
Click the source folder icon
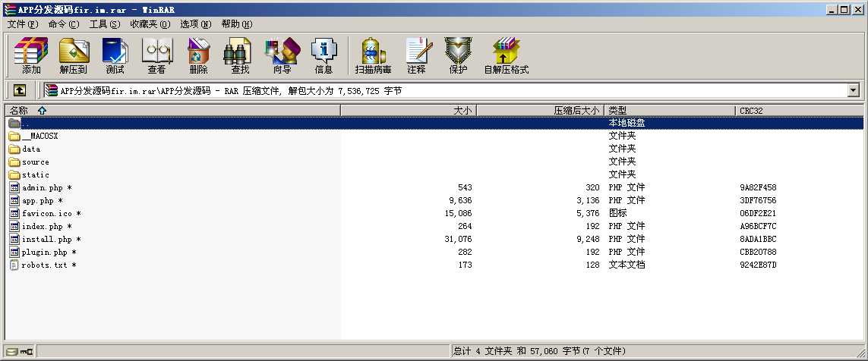[14, 162]
